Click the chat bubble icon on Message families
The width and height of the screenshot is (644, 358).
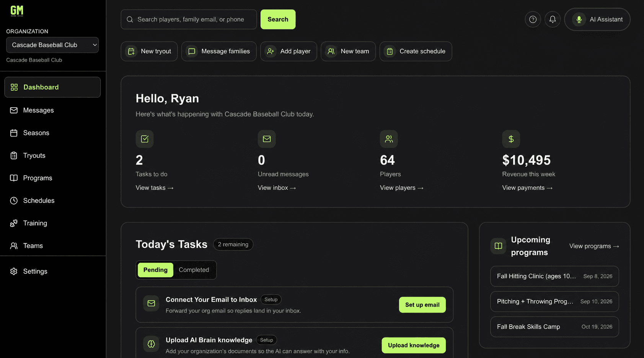point(192,51)
